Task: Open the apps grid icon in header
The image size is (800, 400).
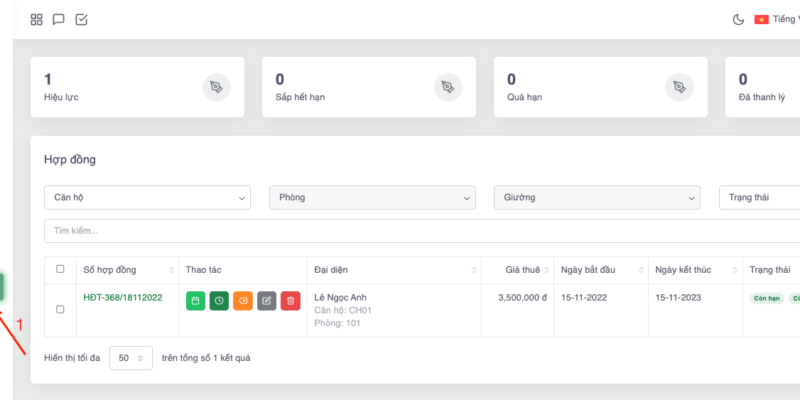Action: point(37,19)
